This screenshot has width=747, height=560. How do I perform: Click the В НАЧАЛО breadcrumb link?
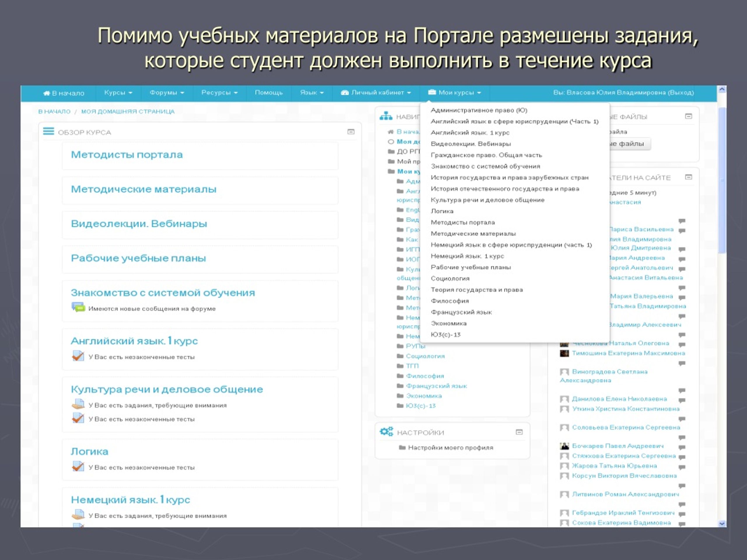[x=54, y=111]
